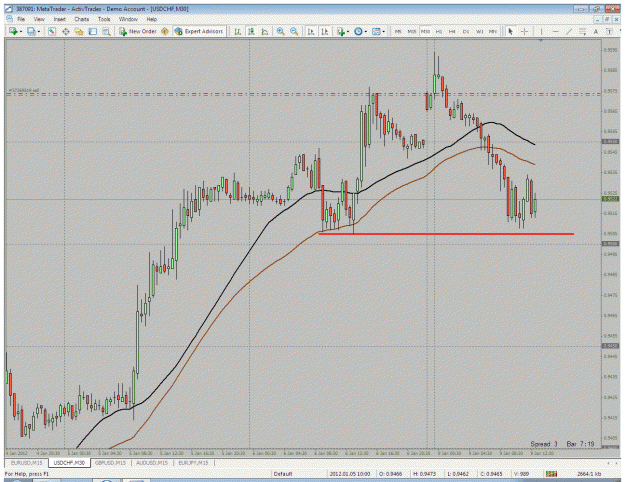Open the Insert menu
This screenshot has width=625, height=482.
59,19
